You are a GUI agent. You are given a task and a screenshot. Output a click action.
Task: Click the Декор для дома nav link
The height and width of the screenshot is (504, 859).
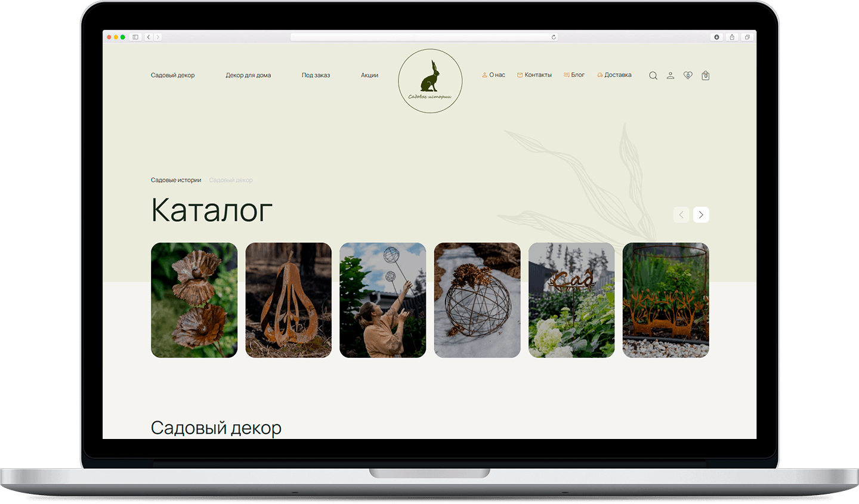click(249, 75)
